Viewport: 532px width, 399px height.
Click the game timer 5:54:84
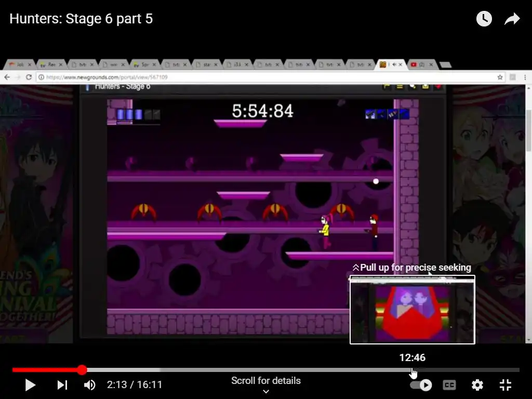(x=262, y=111)
